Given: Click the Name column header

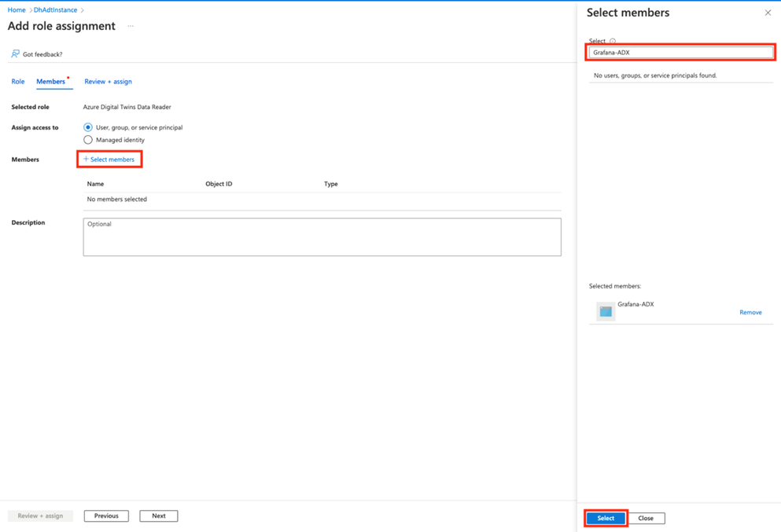Looking at the screenshot, I should pos(96,184).
